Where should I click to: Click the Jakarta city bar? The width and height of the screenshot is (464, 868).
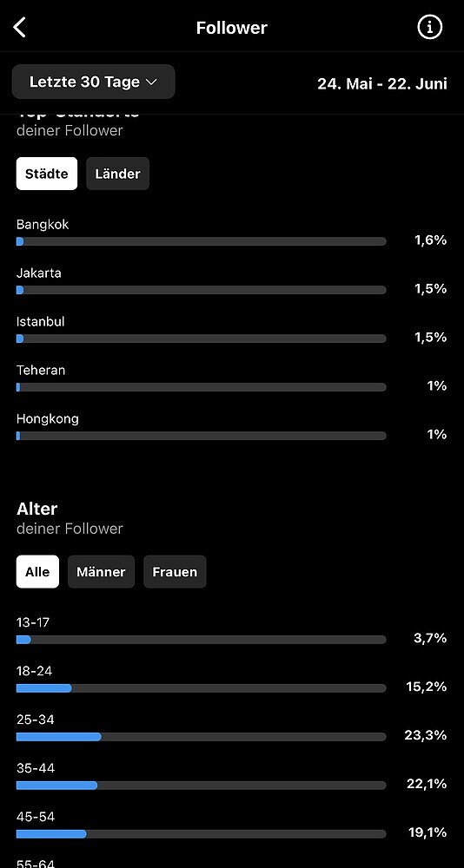click(202, 290)
